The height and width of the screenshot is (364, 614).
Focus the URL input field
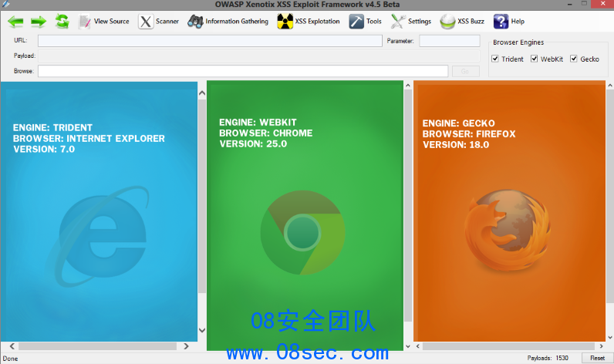pos(210,41)
